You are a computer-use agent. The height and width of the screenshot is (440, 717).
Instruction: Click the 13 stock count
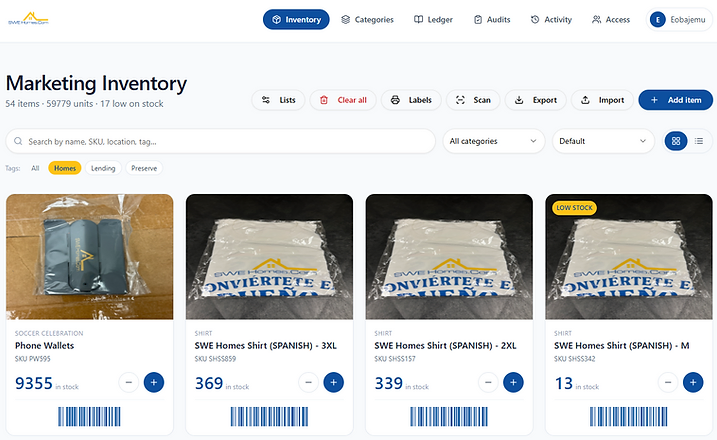(x=563, y=383)
